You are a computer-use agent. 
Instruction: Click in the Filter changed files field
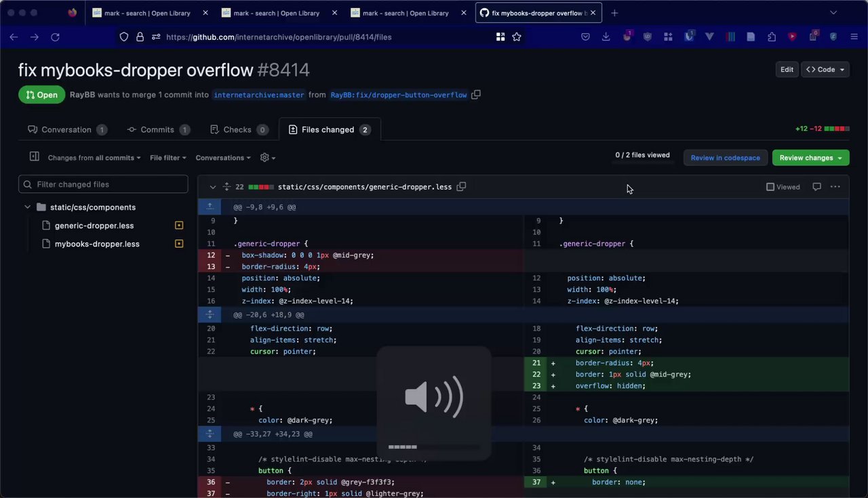coord(103,184)
